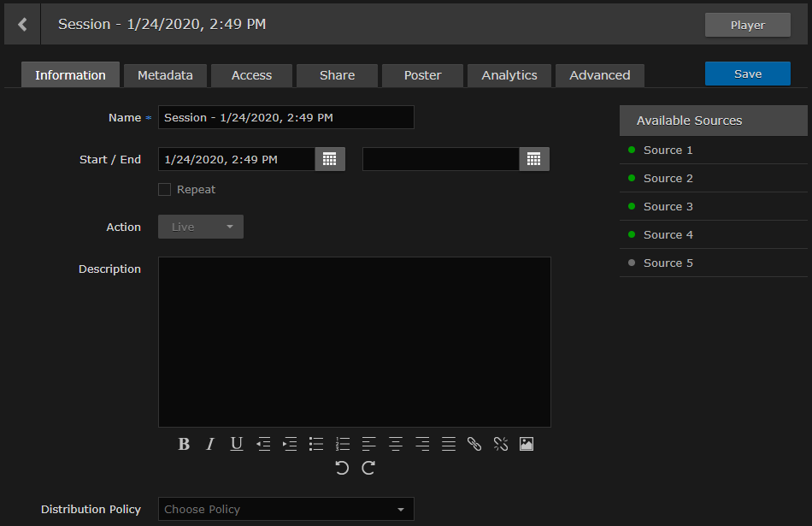Viewport: 812px width, 526px height.
Task: Click the insert link icon
Action: 474,444
